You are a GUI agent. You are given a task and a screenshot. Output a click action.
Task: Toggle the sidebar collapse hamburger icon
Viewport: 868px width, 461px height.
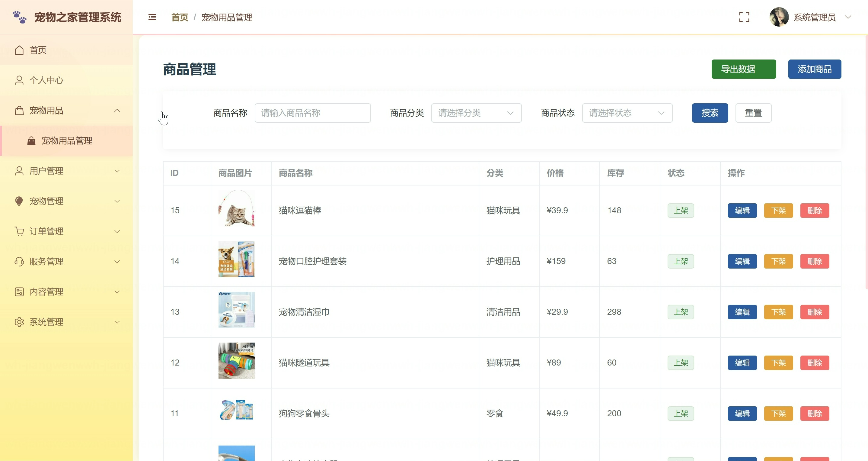coord(152,17)
